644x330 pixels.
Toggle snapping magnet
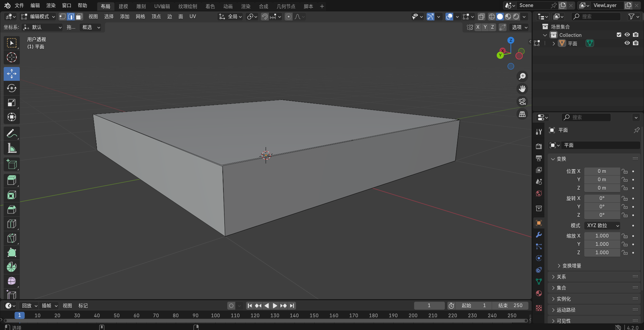pyautogui.click(x=265, y=16)
